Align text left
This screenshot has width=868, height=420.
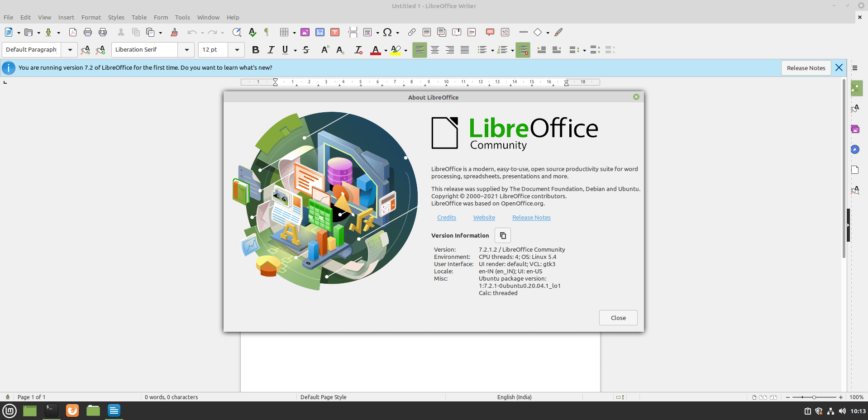point(420,50)
